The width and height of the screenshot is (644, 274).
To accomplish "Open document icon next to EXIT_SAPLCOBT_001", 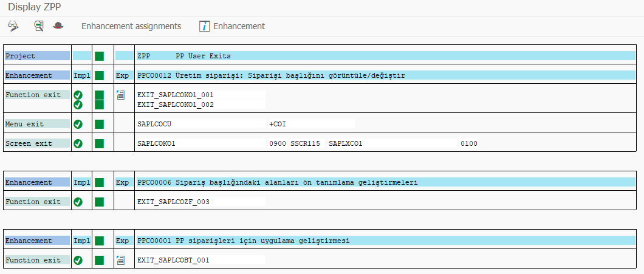I will click(x=120, y=259).
